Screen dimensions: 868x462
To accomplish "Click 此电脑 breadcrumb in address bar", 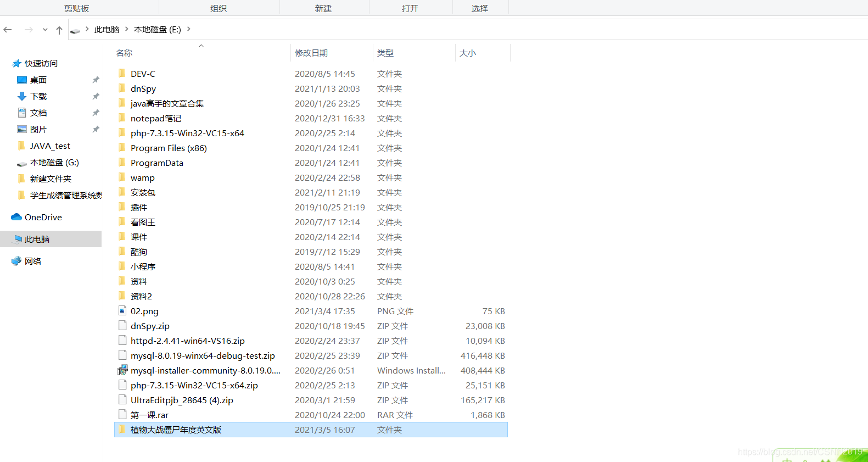I will pos(107,30).
